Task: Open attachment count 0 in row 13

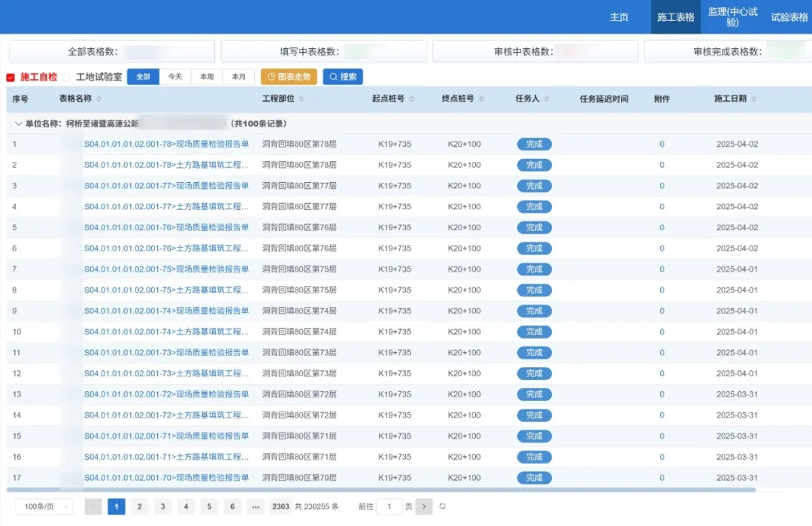Action: pos(662,394)
